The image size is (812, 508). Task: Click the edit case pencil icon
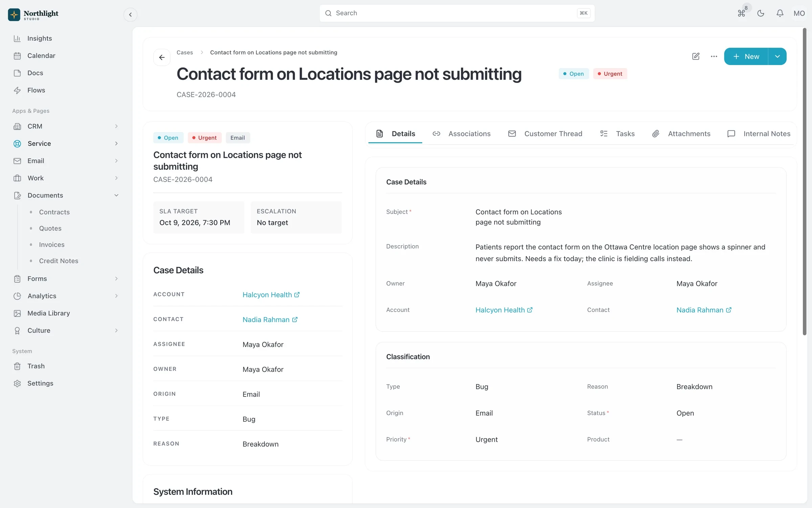click(696, 56)
